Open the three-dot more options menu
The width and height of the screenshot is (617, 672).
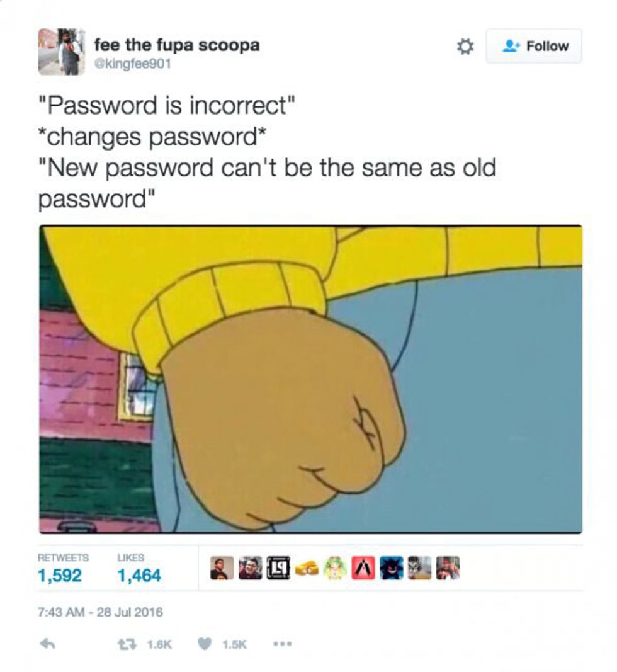[x=283, y=644]
